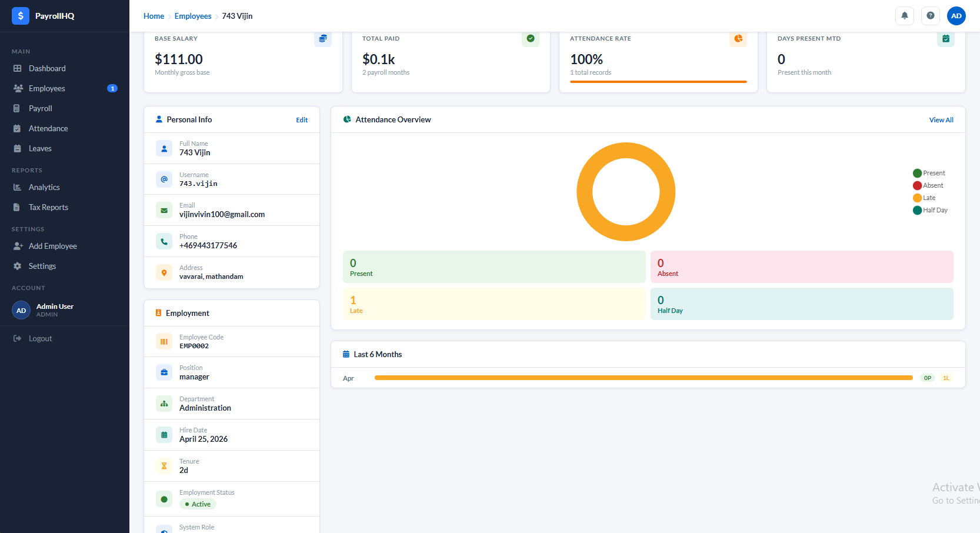This screenshot has width=980, height=533.
Task: Click the PayrollHQ dollar logo icon
Action: coord(21,16)
